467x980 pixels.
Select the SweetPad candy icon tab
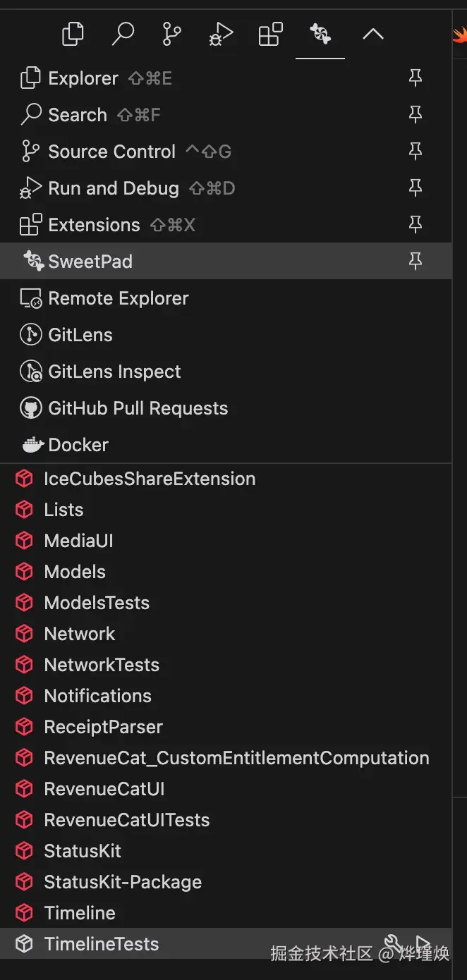tap(320, 34)
